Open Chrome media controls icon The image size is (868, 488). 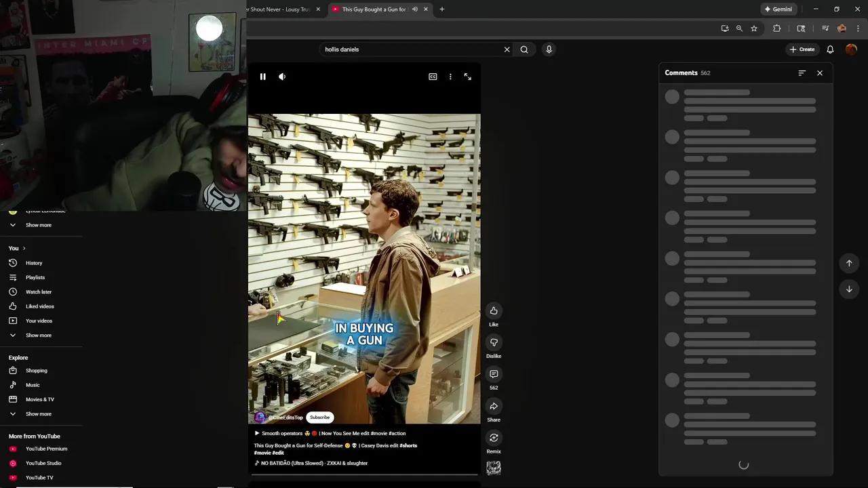[x=825, y=28]
